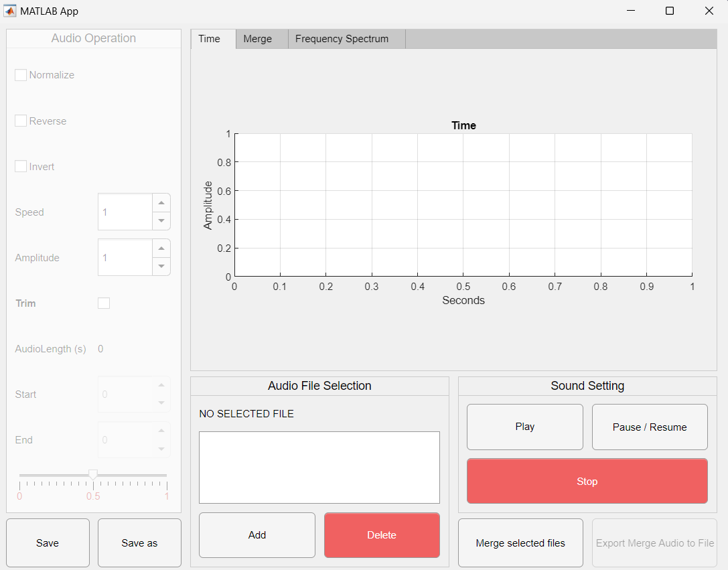728x570 pixels.
Task: Open the Frequency Spectrum tab
Action: point(344,39)
